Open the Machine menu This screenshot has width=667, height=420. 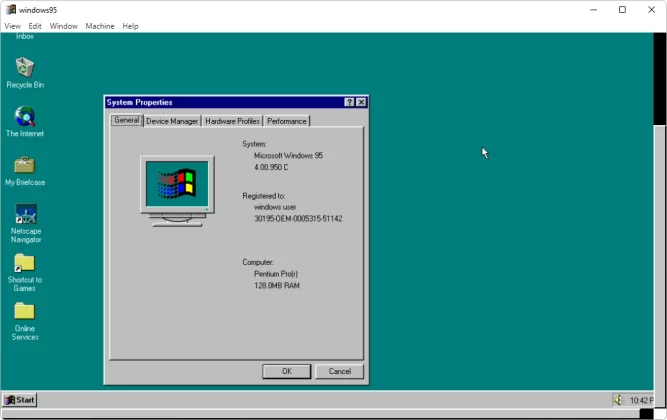tap(99, 26)
